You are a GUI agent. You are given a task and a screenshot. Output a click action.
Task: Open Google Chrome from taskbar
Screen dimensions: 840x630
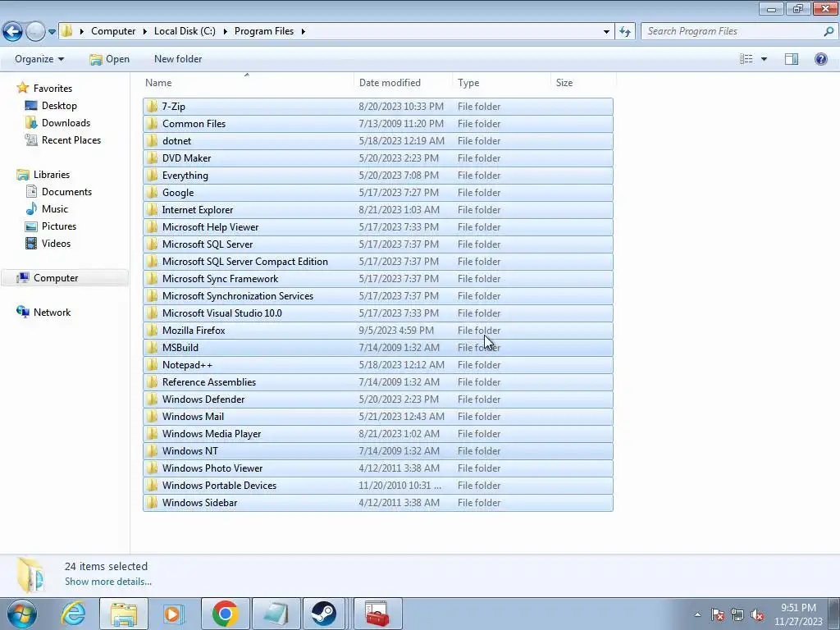(225, 614)
